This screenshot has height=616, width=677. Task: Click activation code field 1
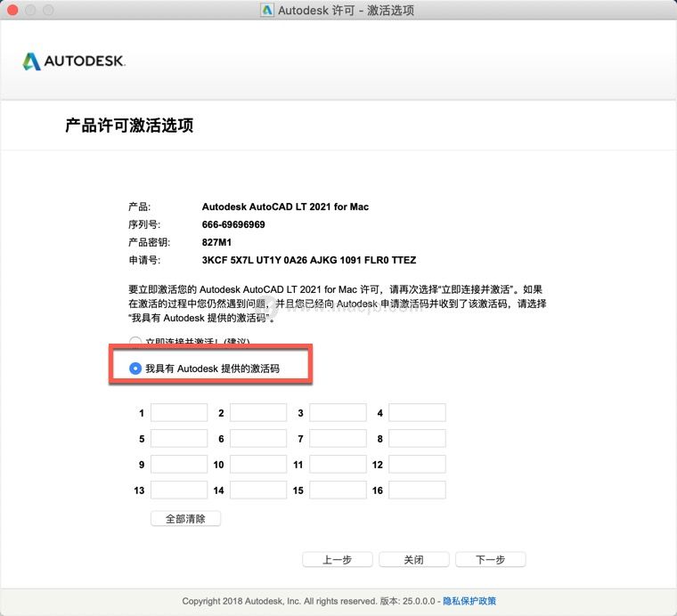(179, 413)
